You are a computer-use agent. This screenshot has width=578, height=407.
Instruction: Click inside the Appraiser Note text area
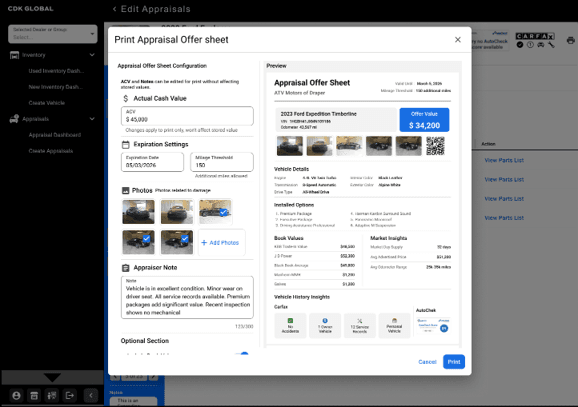[x=187, y=298]
